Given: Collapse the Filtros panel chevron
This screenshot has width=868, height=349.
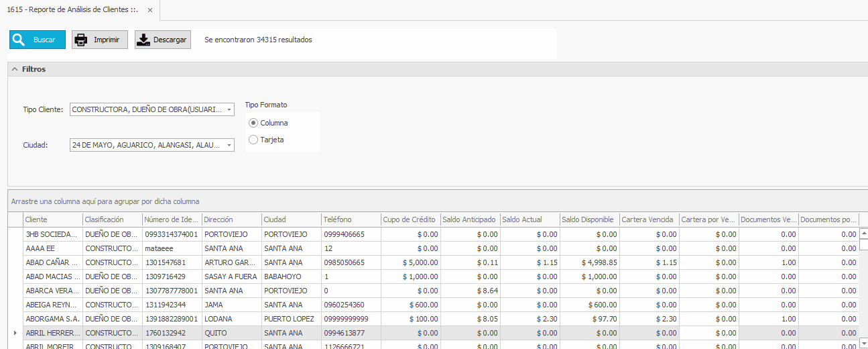Looking at the screenshot, I should [x=14, y=69].
